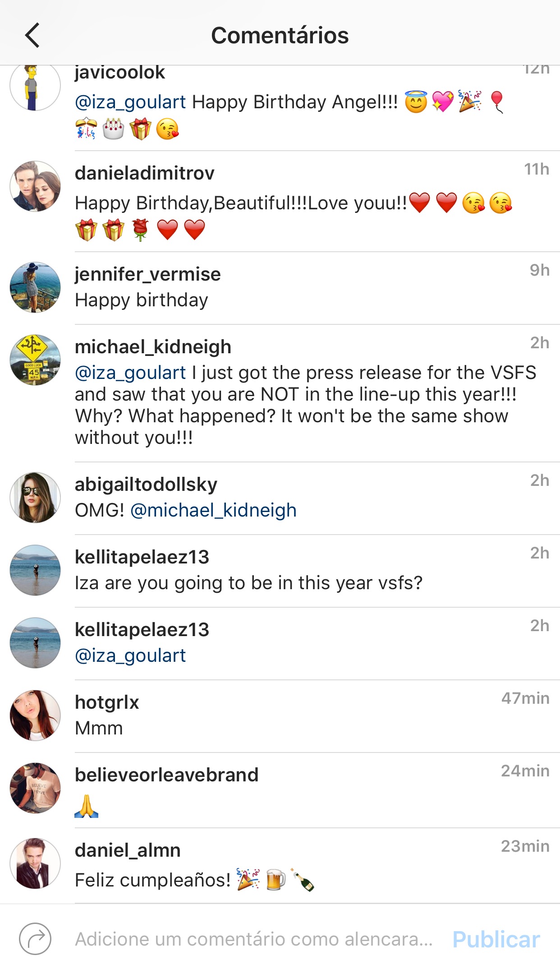Tap the Publicar button
The width and height of the screenshot is (560, 974).
[496, 939]
